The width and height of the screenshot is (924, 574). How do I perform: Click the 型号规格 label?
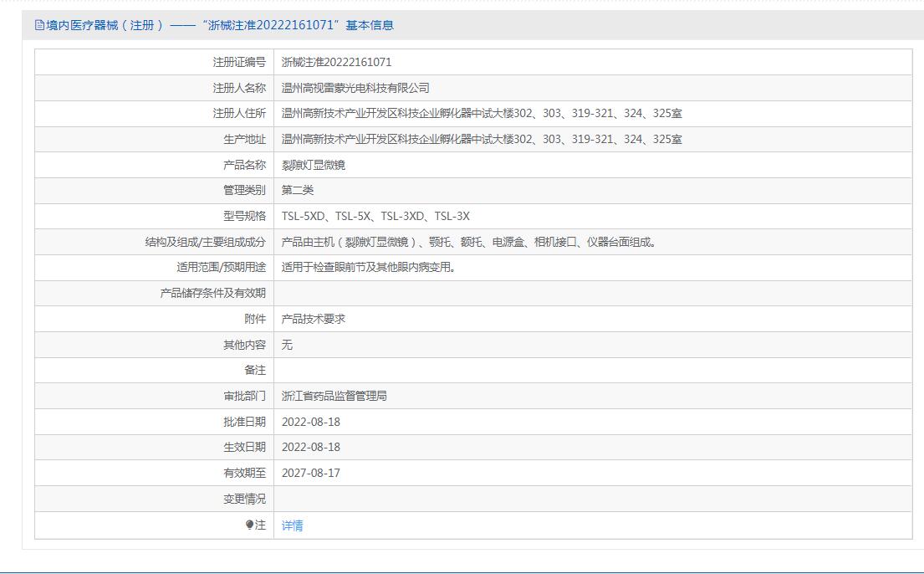pyautogui.click(x=244, y=216)
